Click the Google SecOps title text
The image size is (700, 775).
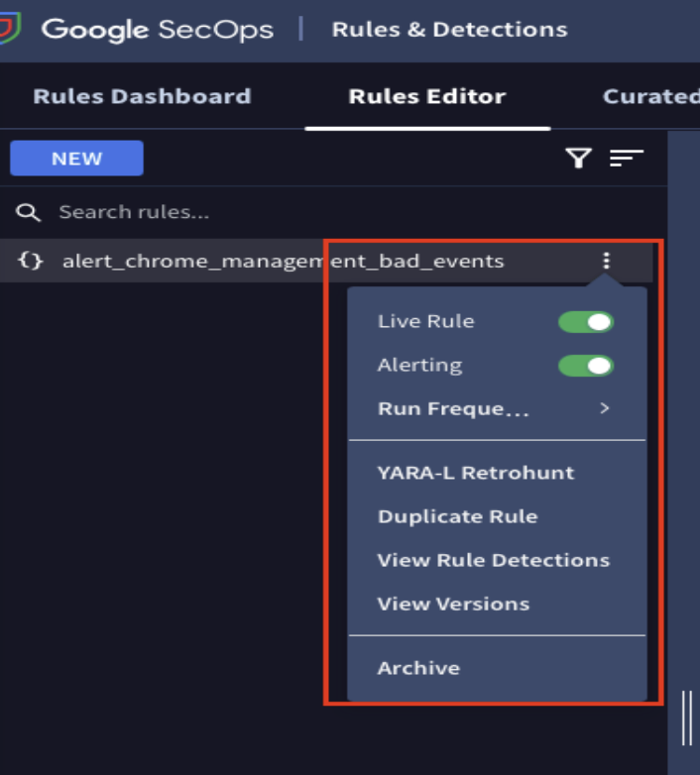coord(158,29)
